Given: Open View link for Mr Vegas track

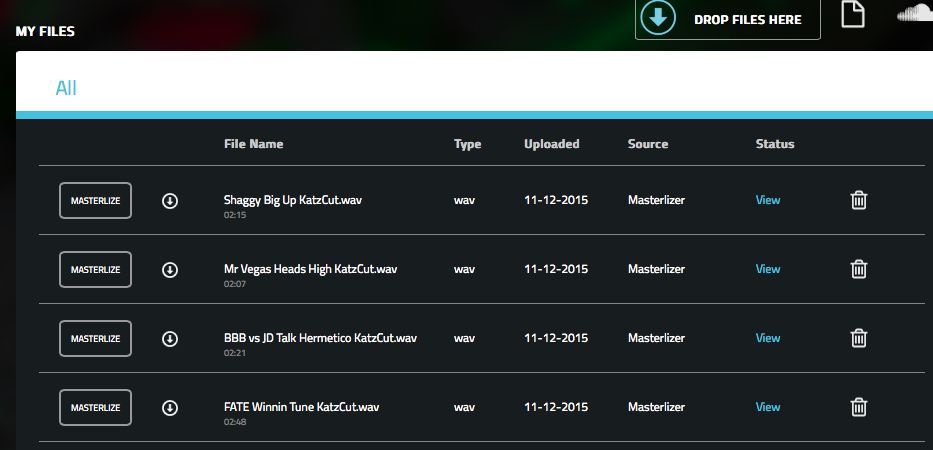Looking at the screenshot, I should [767, 269].
